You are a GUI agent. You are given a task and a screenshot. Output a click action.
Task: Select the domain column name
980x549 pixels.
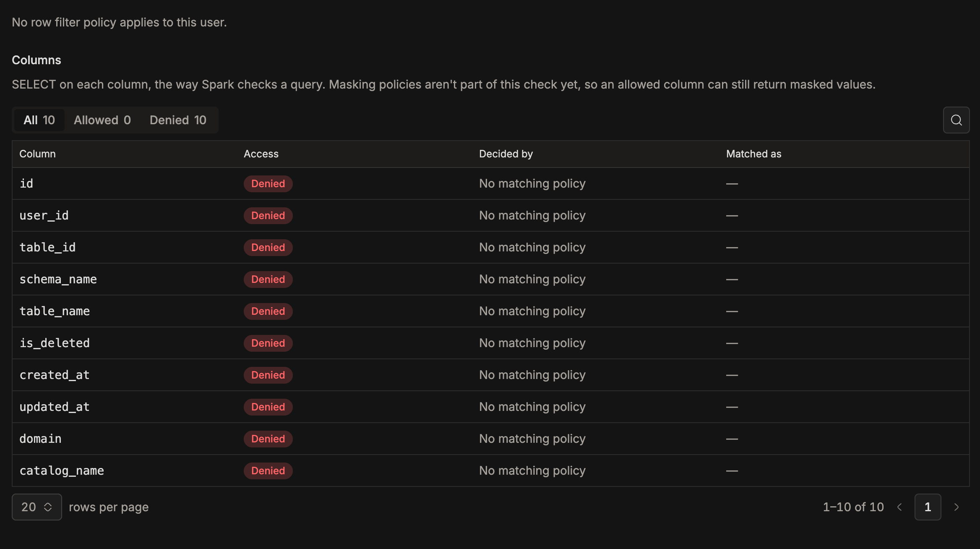tap(40, 439)
